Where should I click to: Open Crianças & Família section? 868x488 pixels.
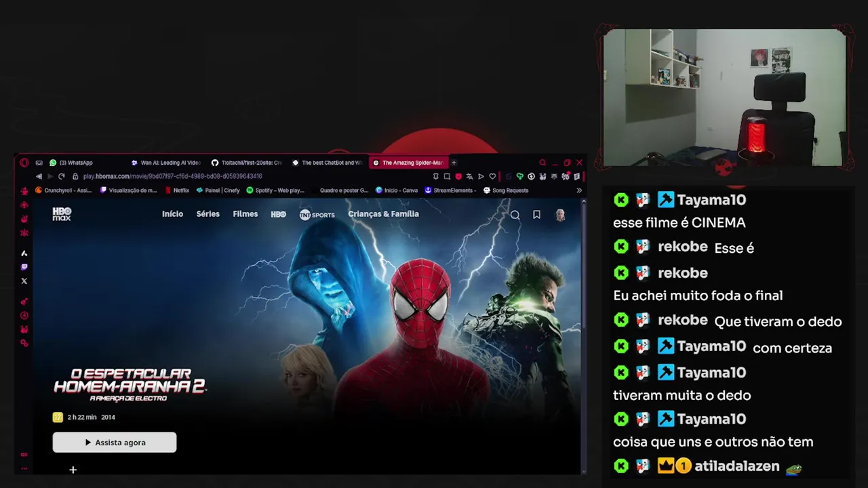(x=383, y=214)
